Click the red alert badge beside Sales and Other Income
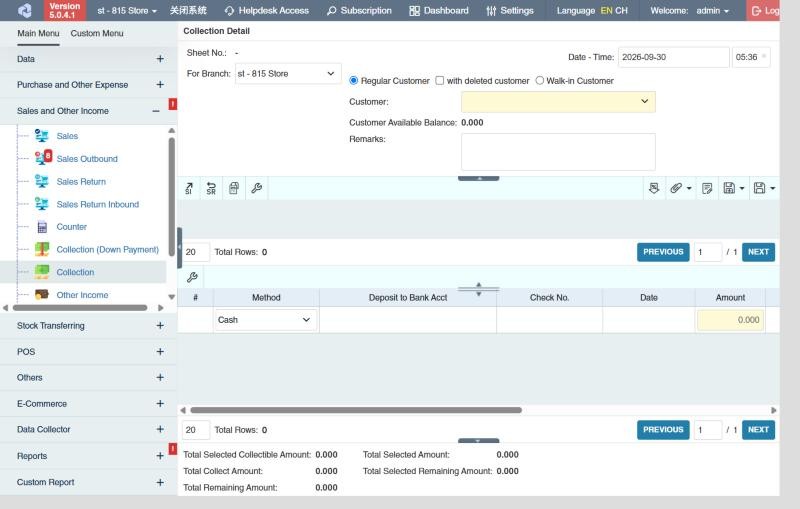Image resolution: width=800 pixels, height=509 pixels. 173,104
